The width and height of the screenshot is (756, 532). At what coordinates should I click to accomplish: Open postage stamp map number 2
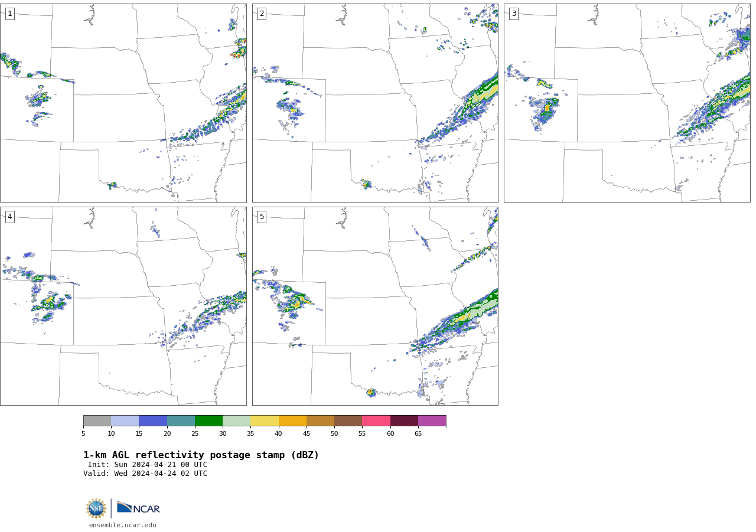pyautogui.click(x=375, y=103)
